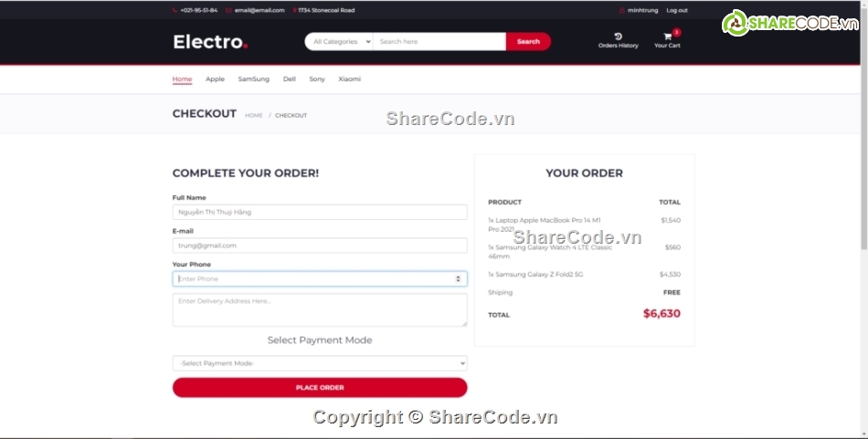Open the Select Payment Mode dropdown

click(x=320, y=363)
